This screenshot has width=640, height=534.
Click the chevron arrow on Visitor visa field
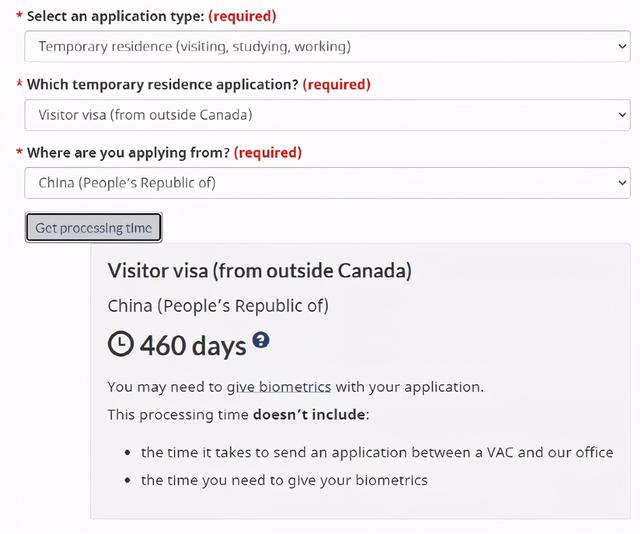623,114
